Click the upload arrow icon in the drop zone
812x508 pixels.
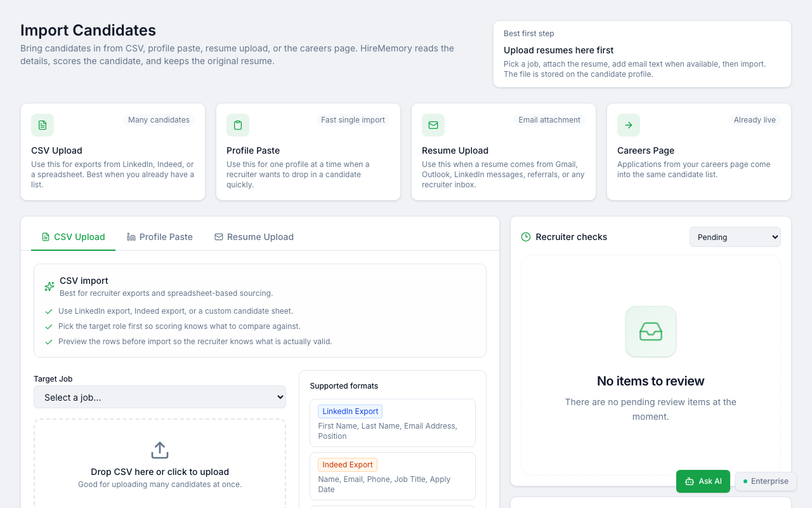point(160,450)
